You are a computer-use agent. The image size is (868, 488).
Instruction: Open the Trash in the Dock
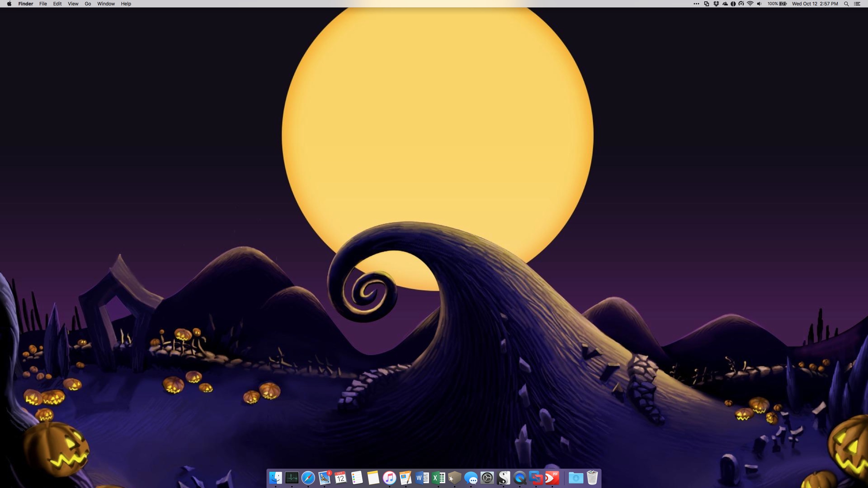tap(592, 478)
